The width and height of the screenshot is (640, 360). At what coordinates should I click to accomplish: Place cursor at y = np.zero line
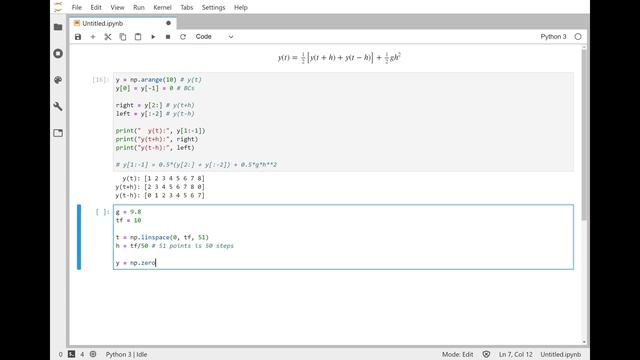(x=136, y=263)
